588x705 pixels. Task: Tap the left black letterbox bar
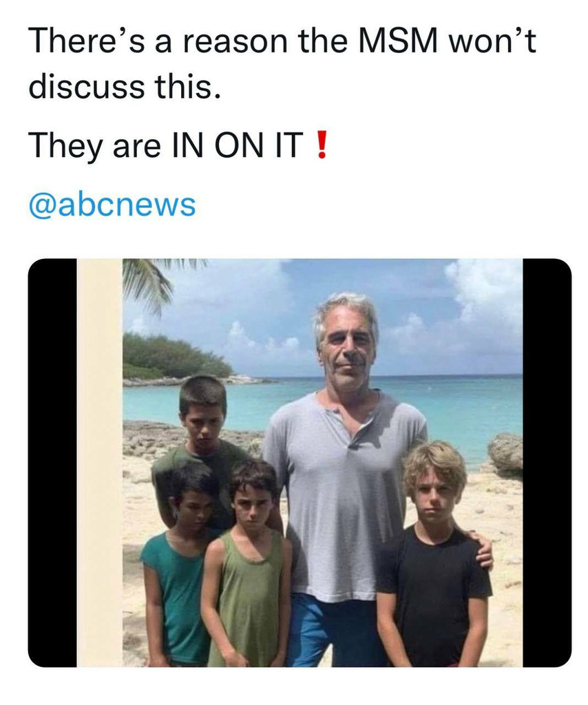[x=52, y=463]
